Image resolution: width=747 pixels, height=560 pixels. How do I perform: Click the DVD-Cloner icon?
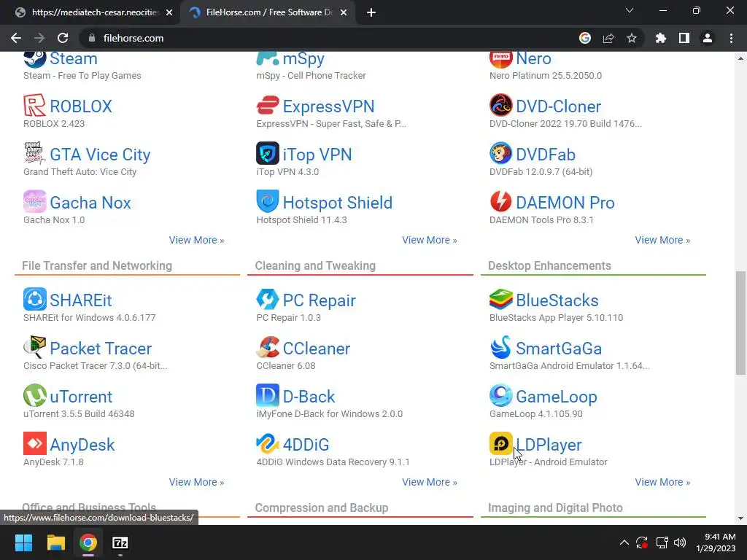500,105
